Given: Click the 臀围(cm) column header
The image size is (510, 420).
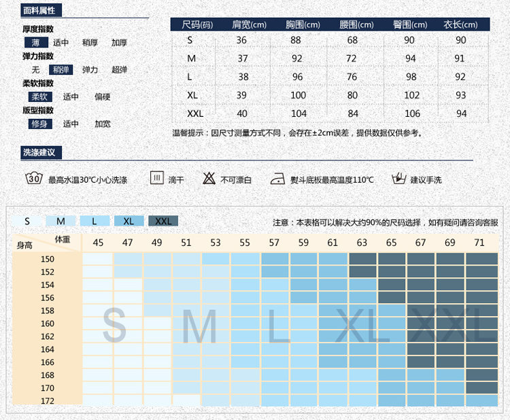Looking at the screenshot, I should coord(410,24).
